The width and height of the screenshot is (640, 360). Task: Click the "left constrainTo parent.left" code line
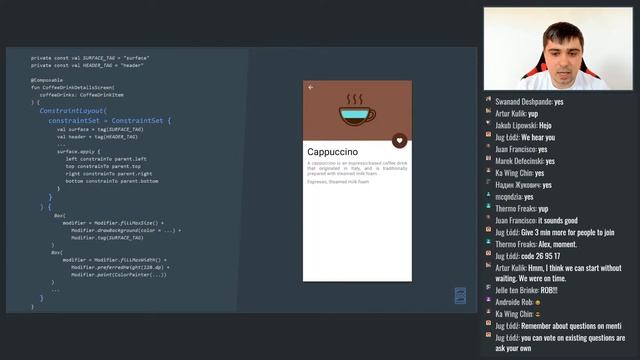pos(106,159)
